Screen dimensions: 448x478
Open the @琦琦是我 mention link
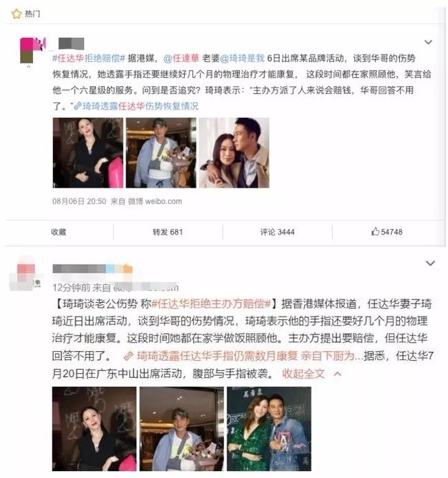242,58
